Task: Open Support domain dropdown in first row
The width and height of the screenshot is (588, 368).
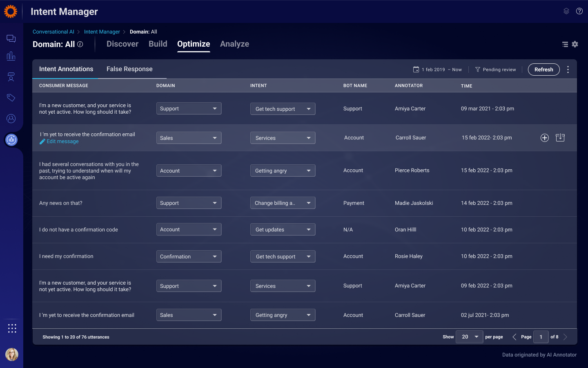Action: 189,108
